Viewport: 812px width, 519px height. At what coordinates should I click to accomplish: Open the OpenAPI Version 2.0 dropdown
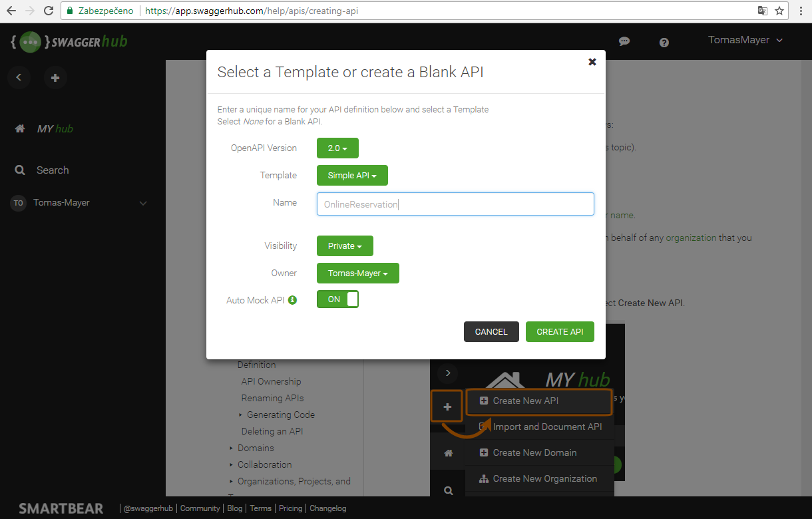tap(337, 148)
